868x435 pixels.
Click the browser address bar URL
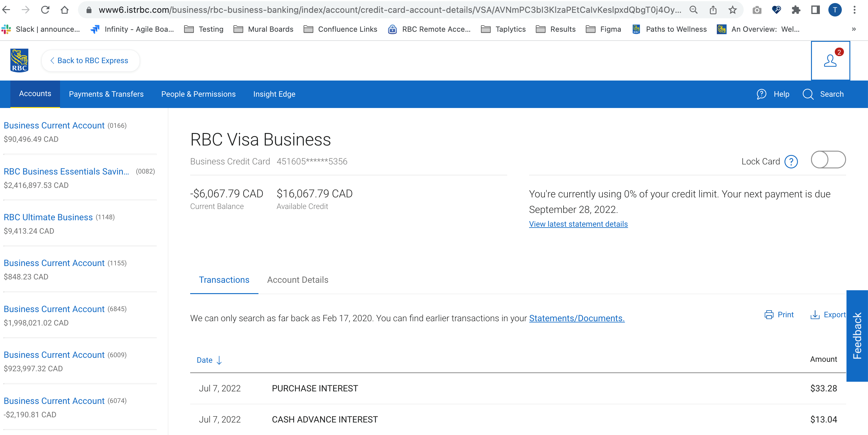[x=387, y=10]
